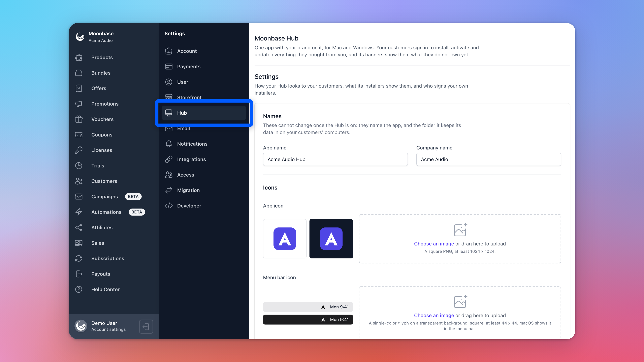Click the light menu bar preview
The height and width of the screenshot is (362, 644).
tap(308, 307)
